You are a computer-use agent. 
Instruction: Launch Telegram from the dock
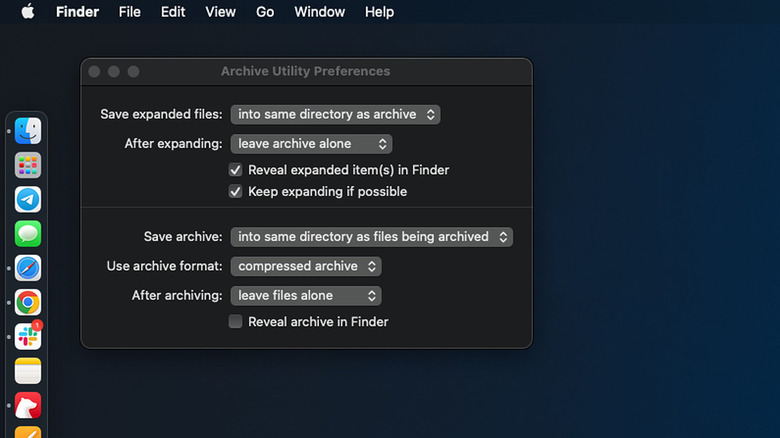[28, 199]
